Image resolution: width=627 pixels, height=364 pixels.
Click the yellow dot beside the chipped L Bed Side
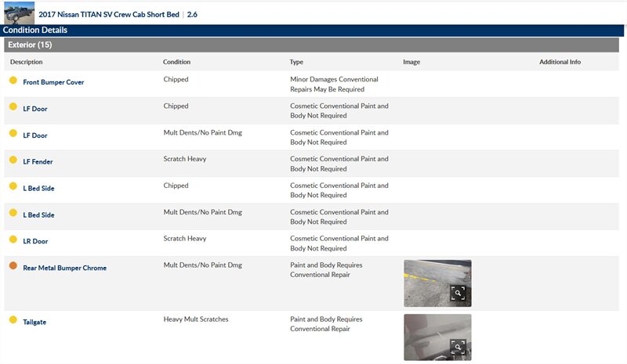tap(13, 186)
